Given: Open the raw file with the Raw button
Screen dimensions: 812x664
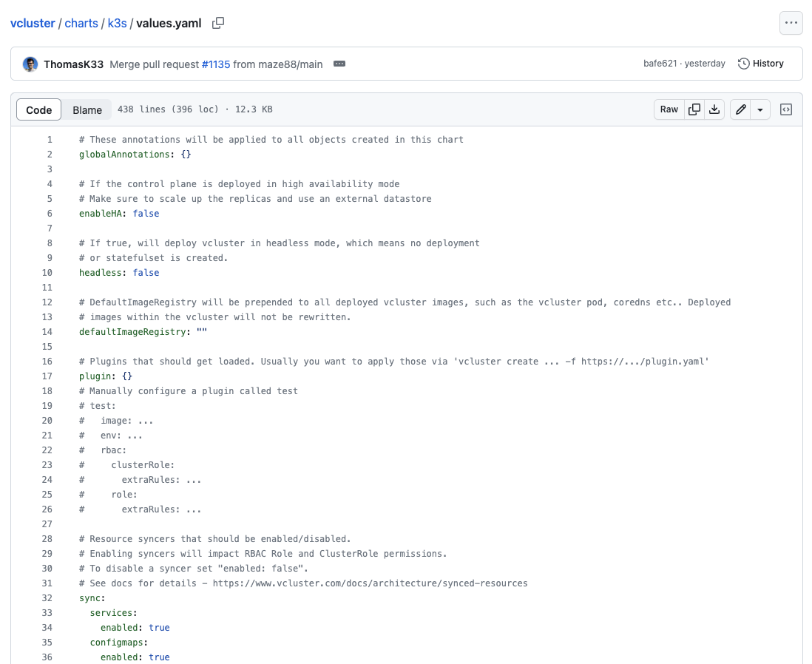Looking at the screenshot, I should tap(669, 109).
